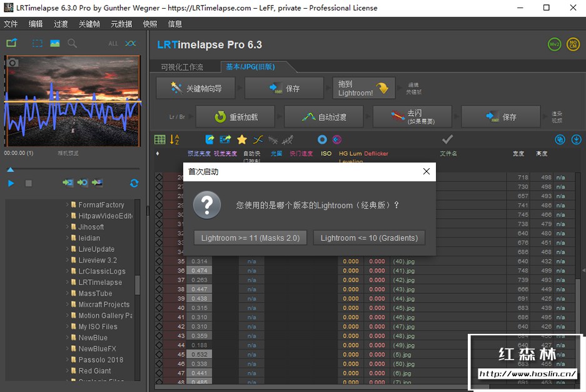Play the preview
Image resolution: width=586 pixels, height=392 pixels.
tap(11, 183)
